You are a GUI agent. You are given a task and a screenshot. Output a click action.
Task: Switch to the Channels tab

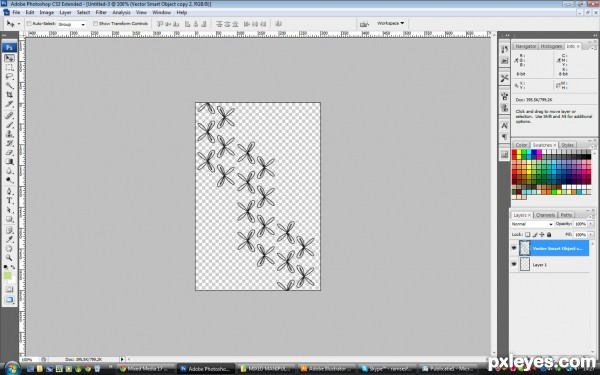pyautogui.click(x=545, y=215)
